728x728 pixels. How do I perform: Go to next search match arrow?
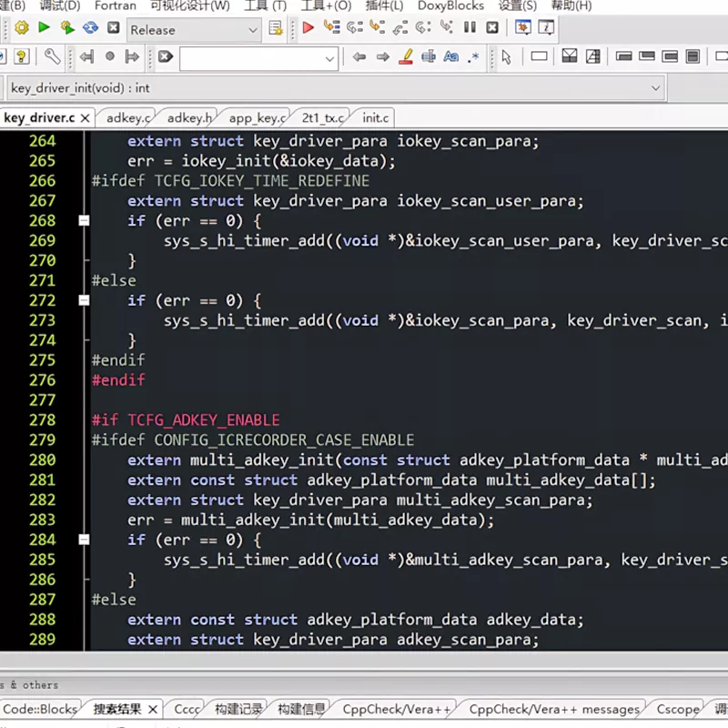coord(382,57)
